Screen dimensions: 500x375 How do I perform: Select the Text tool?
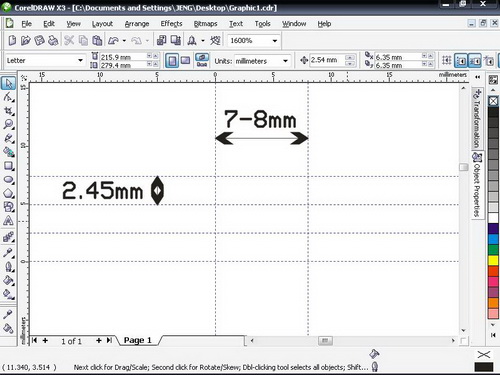(8, 221)
